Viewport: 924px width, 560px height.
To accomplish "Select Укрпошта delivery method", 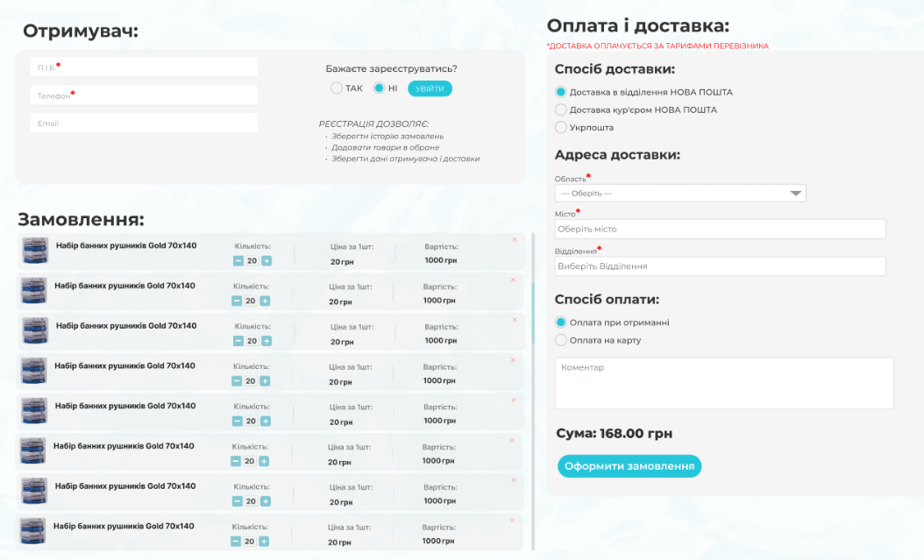I will 561,128.
